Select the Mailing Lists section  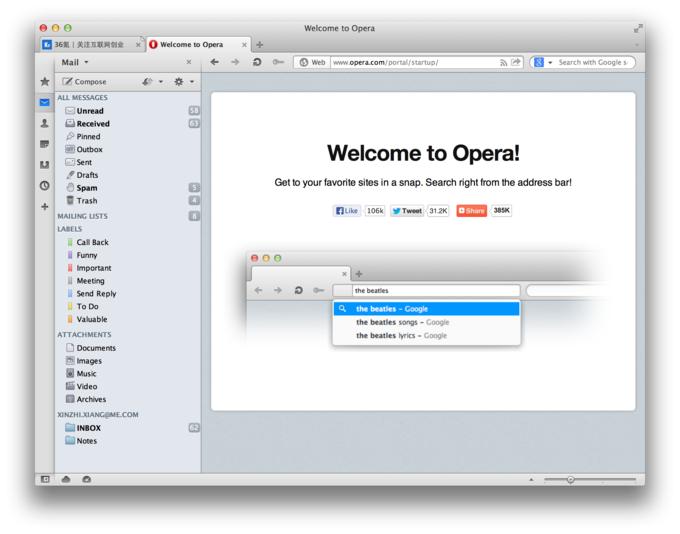[128, 216]
